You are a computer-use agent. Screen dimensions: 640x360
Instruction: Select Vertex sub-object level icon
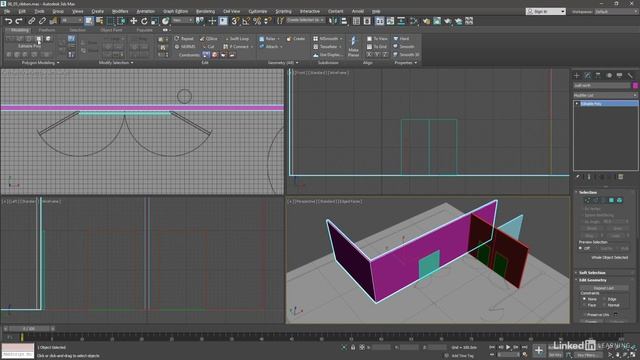(x=587, y=200)
